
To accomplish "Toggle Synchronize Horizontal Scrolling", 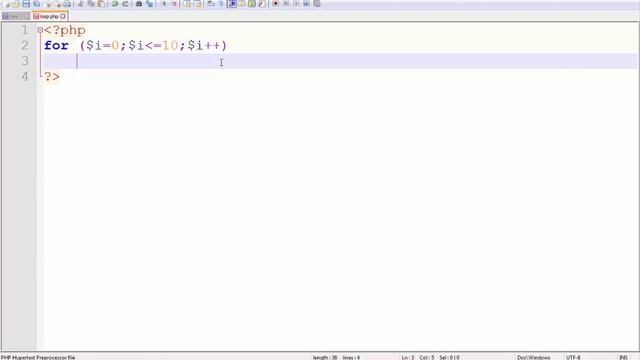I will (x=197, y=4).
